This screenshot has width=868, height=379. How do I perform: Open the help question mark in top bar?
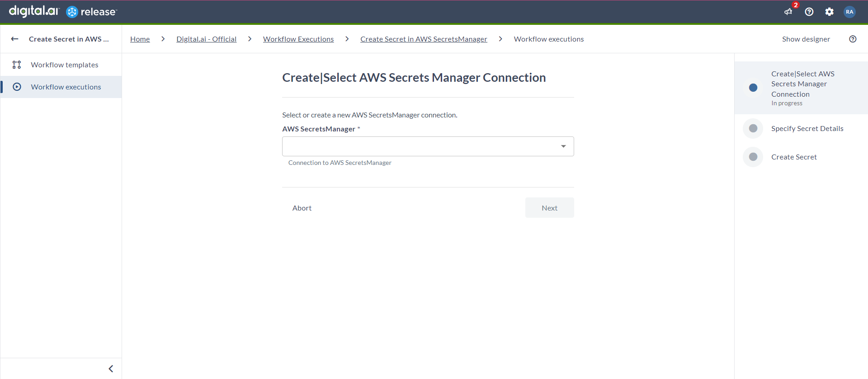pos(809,12)
